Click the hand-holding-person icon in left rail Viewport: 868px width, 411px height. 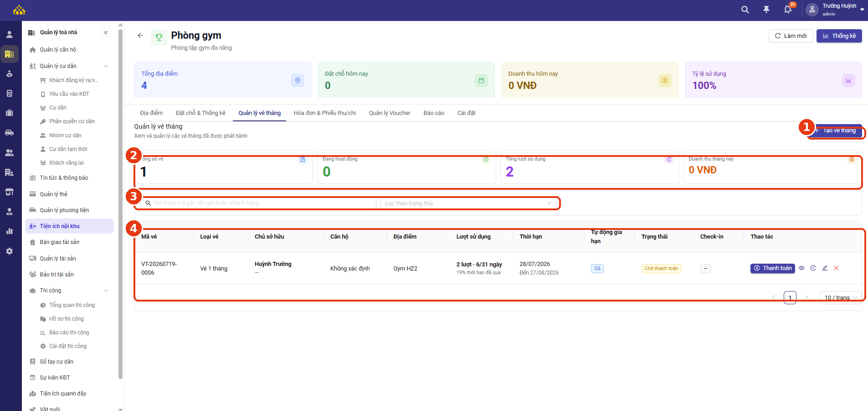9,74
